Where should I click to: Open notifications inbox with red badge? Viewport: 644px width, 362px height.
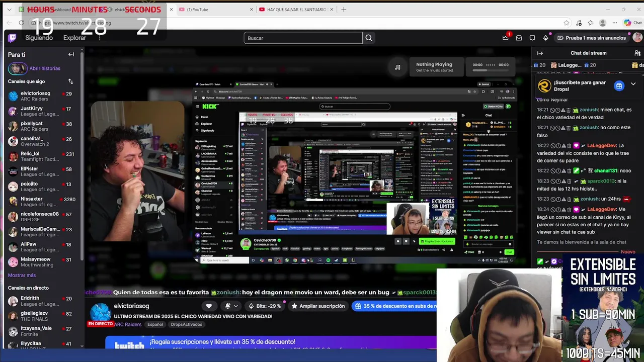pyautogui.click(x=506, y=38)
